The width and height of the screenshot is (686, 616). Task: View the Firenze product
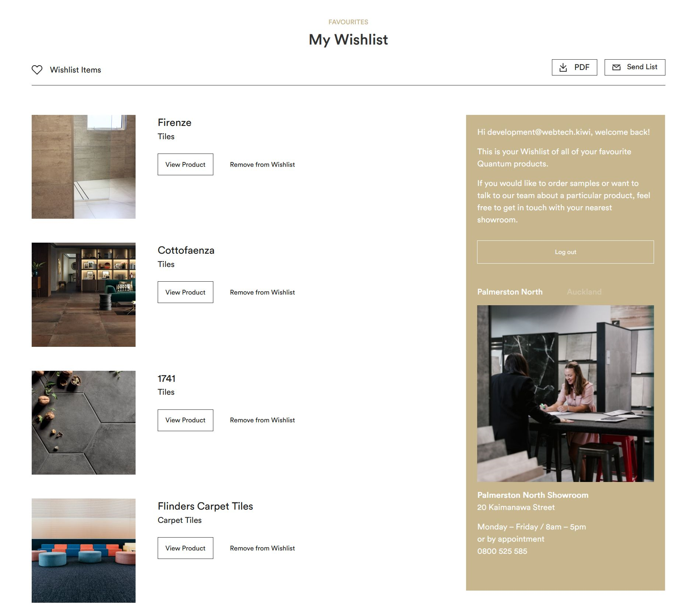185,164
